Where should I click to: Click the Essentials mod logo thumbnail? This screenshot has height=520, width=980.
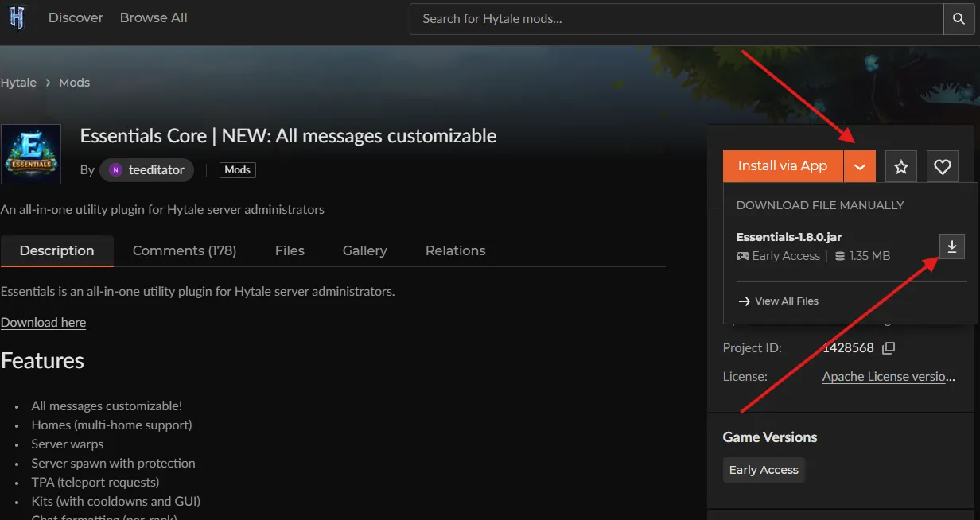pyautogui.click(x=31, y=154)
